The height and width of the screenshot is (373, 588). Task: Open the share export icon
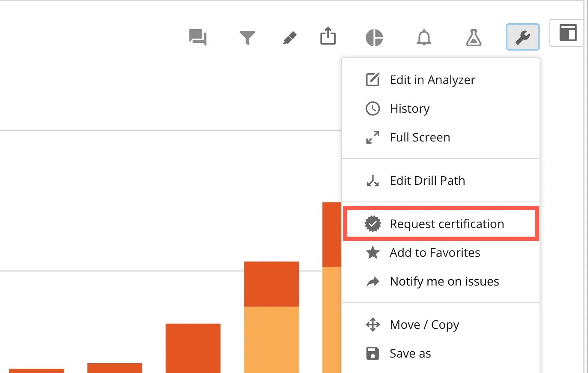click(328, 36)
